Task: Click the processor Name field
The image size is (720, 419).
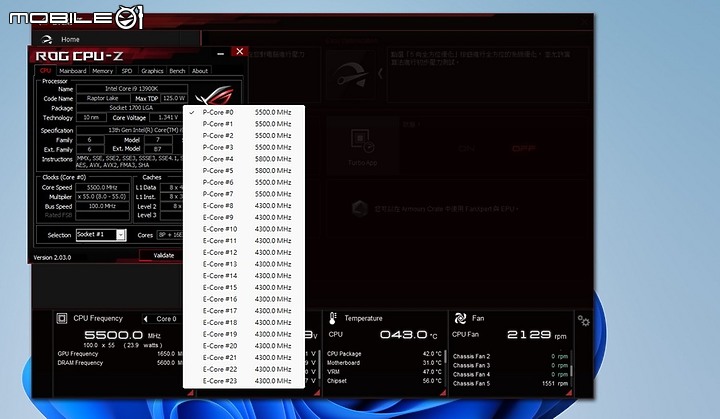Action: 131,89
